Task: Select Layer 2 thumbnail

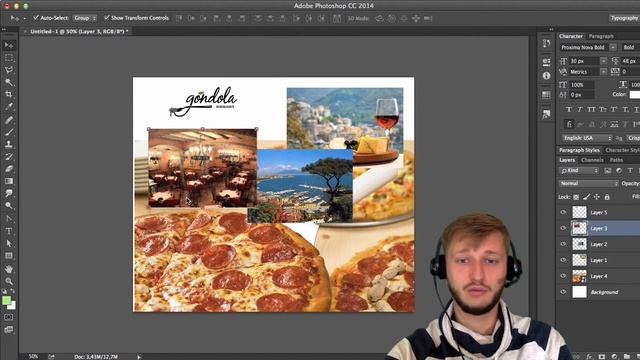Action: click(579, 244)
